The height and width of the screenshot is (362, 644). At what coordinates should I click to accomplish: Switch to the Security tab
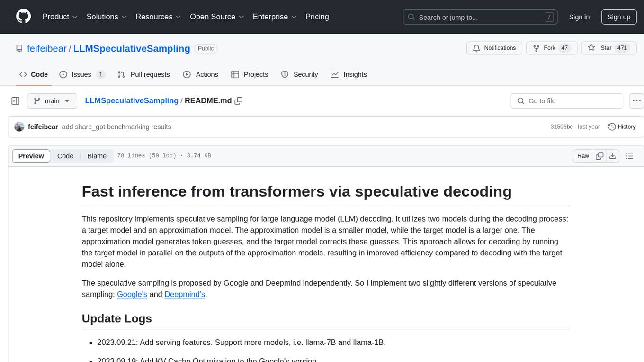point(299,74)
